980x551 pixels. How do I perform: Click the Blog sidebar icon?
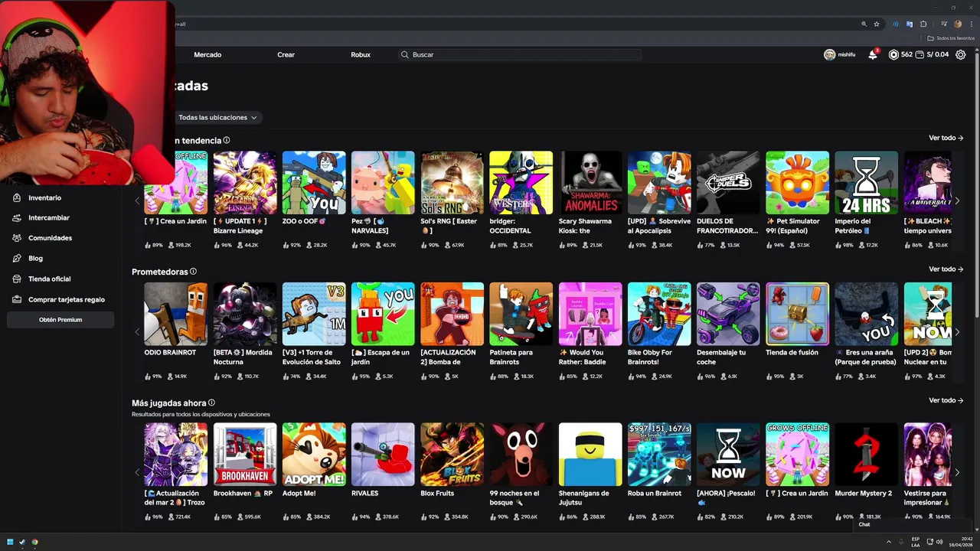coord(17,259)
